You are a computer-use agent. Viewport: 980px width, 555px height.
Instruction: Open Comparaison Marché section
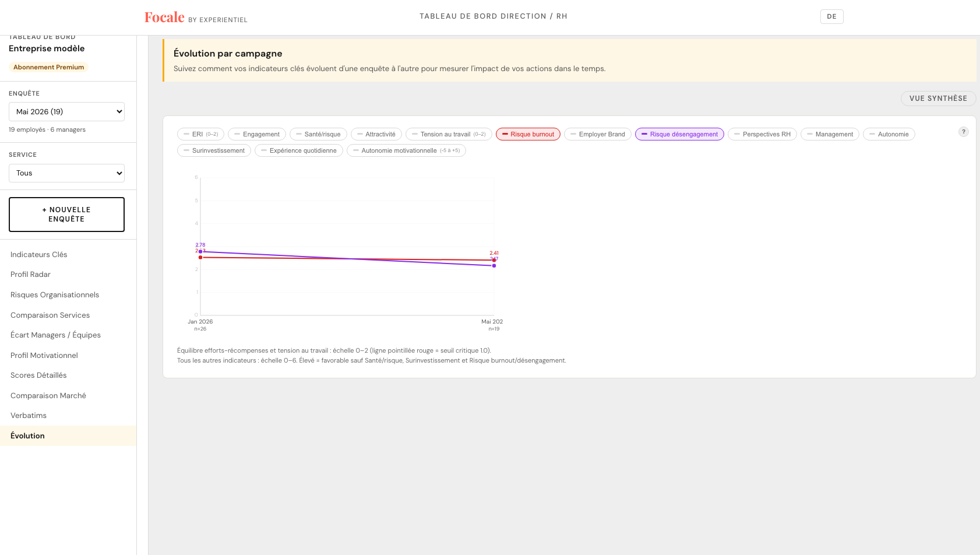68,396
